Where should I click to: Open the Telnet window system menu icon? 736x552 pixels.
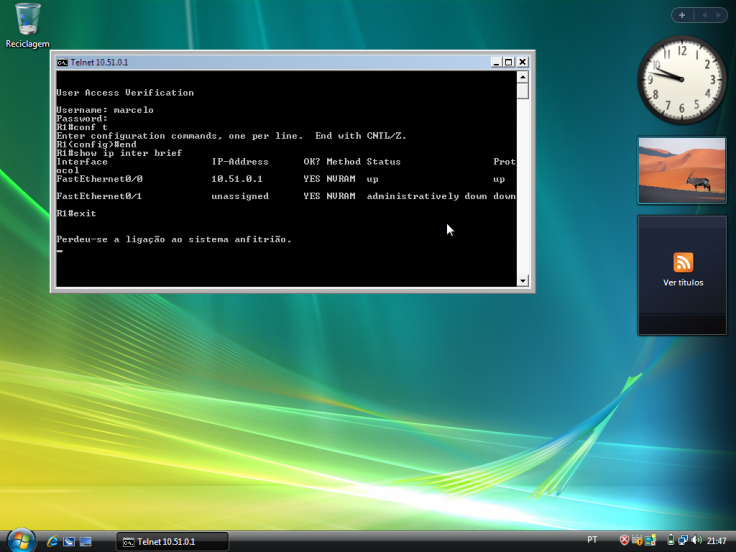pos(62,62)
